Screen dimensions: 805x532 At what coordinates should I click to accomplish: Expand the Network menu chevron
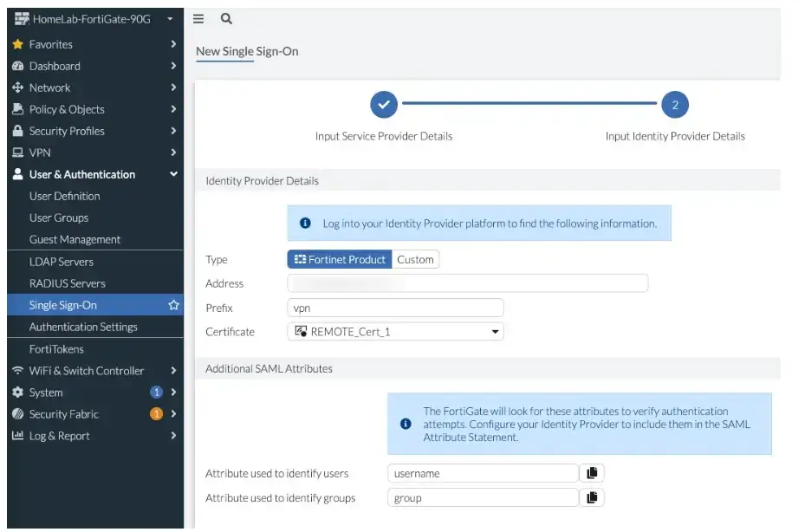point(173,88)
